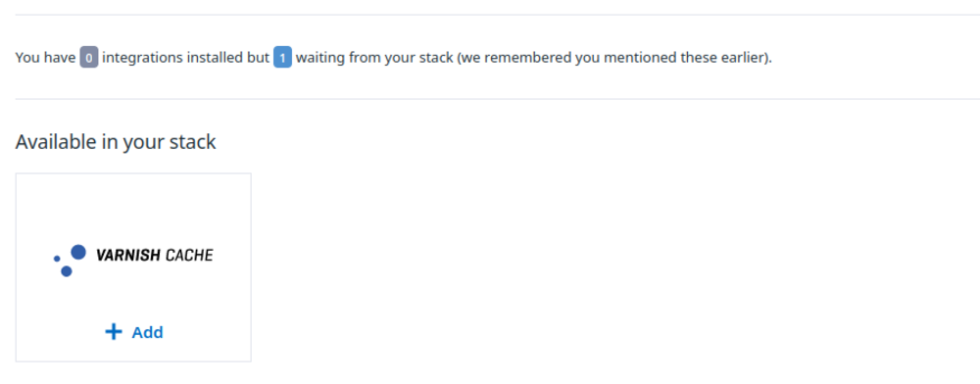Click the plus icon beside Add
Screen dimensions: 980x384
(113, 331)
